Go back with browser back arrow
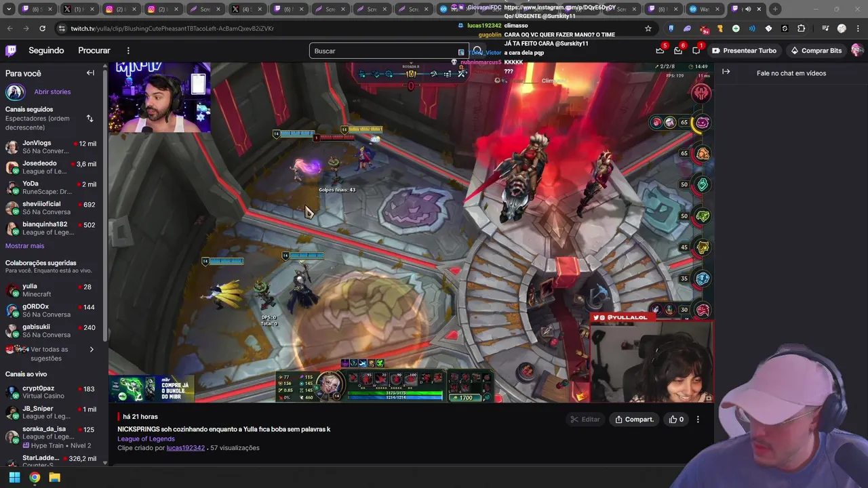868x488 pixels. (9, 28)
